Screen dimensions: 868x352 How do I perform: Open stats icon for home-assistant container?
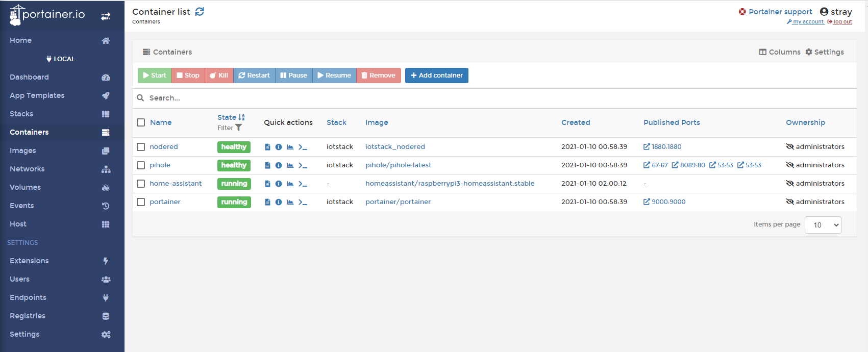coord(290,184)
